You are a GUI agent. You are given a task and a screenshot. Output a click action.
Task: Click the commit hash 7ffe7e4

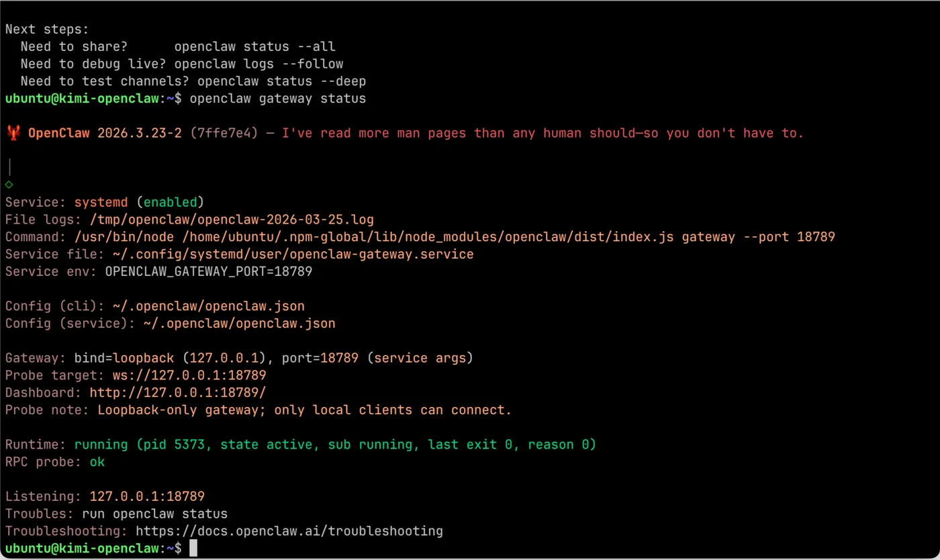click(x=224, y=133)
